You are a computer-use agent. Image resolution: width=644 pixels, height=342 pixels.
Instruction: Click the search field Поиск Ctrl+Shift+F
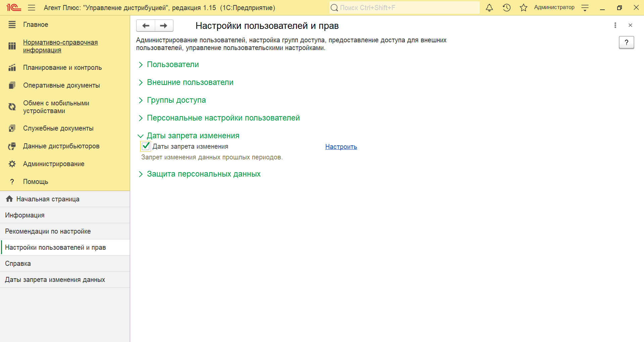404,8
